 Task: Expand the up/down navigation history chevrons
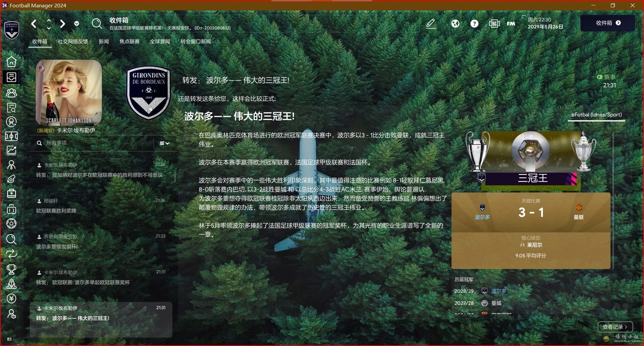[x=49, y=24]
